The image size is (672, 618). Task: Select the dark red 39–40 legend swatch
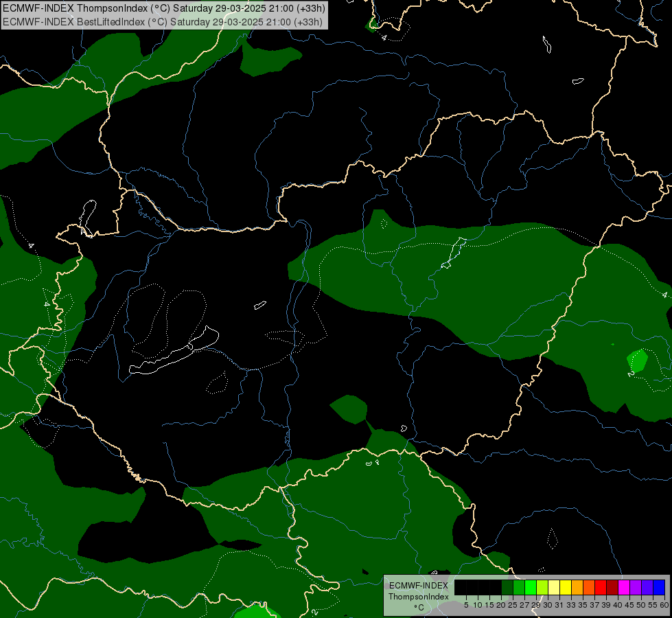(612, 587)
